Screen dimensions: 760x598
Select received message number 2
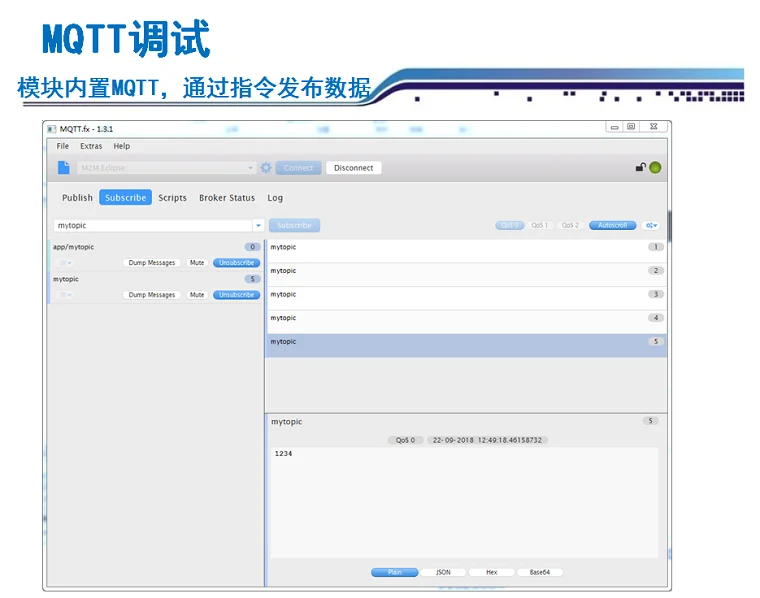466,274
